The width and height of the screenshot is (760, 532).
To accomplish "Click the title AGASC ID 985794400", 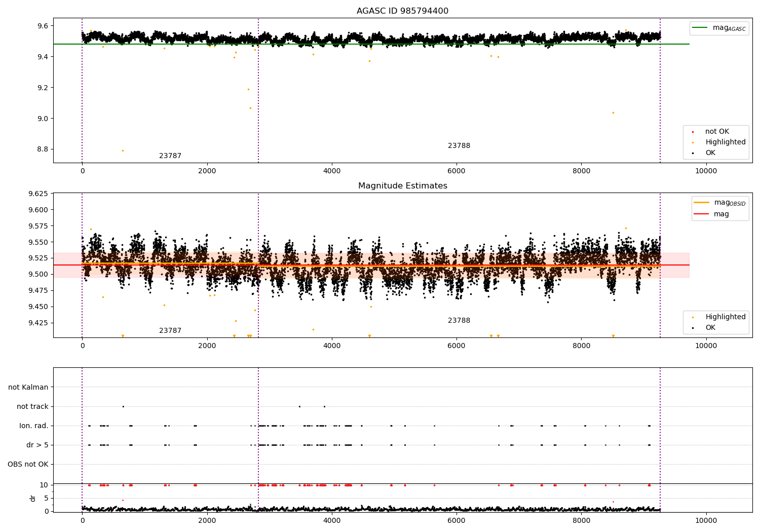I will 402,11.
